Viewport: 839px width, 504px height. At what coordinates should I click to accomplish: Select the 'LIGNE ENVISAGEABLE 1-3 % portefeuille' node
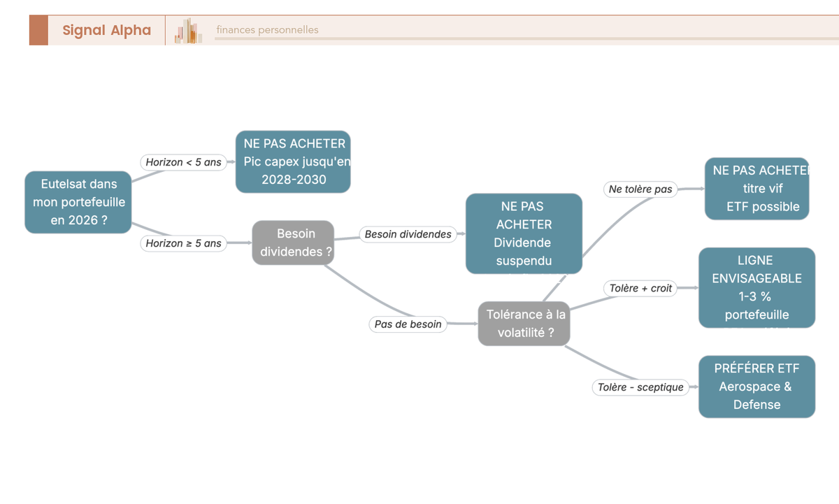point(756,287)
